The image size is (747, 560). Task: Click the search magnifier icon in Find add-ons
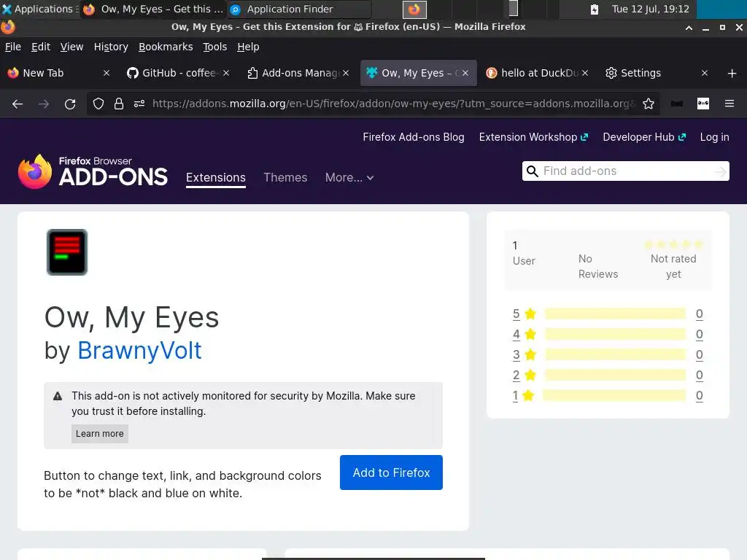pos(532,171)
